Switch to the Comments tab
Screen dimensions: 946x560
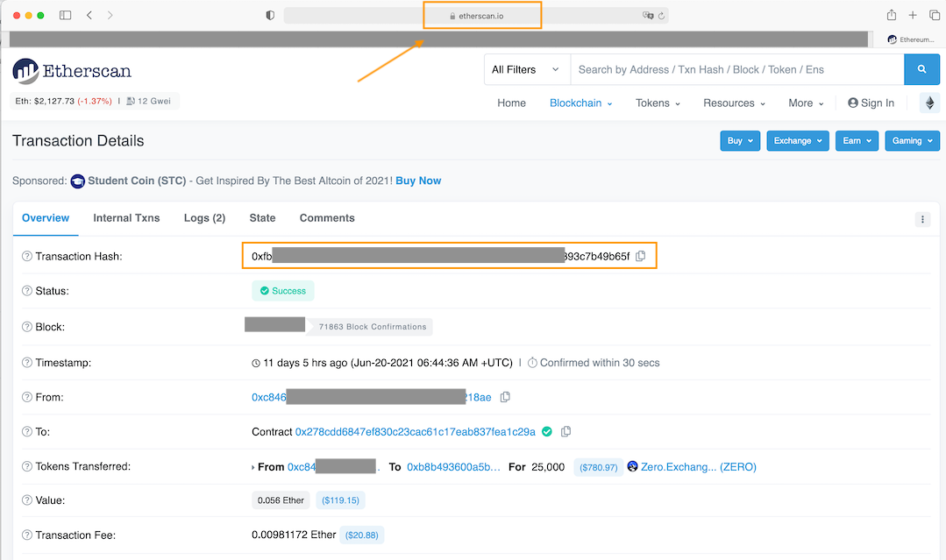pyautogui.click(x=327, y=218)
